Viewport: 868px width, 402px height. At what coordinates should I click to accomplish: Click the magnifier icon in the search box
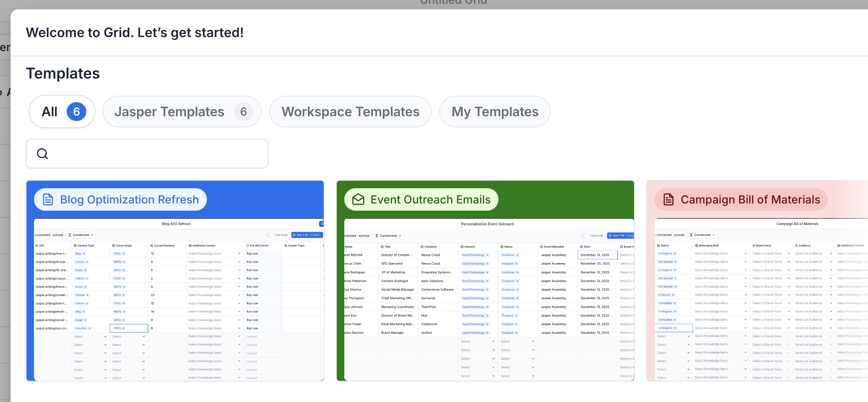tap(42, 154)
